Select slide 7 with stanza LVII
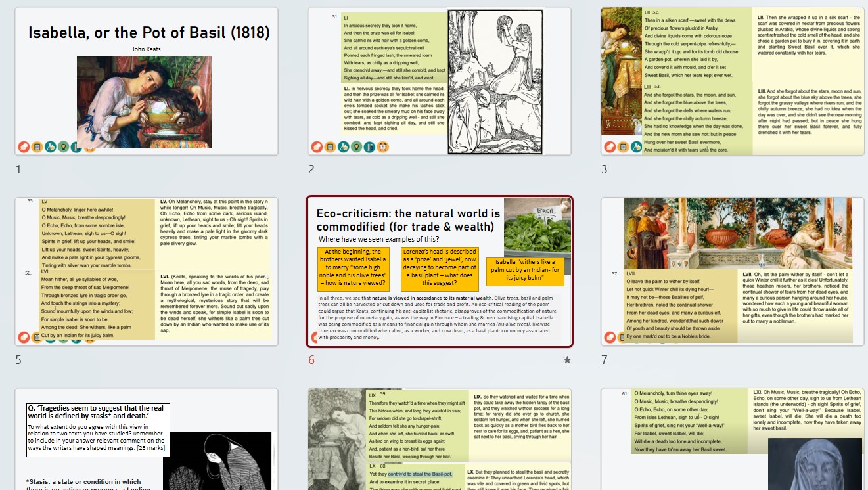The image size is (868, 490). coord(733,271)
